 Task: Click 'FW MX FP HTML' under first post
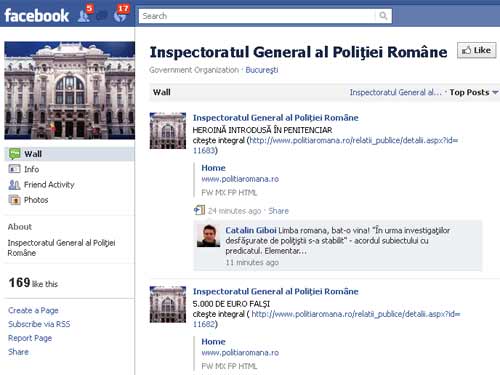pyautogui.click(x=229, y=193)
